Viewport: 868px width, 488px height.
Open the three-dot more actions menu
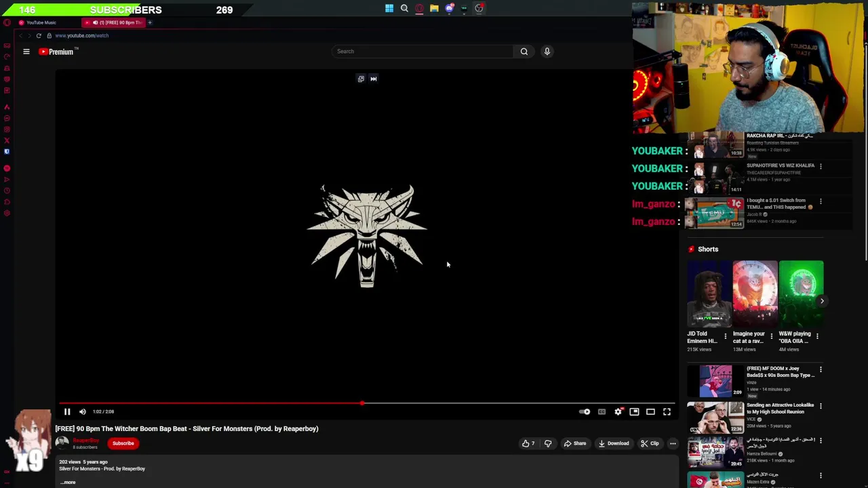pyautogui.click(x=673, y=443)
